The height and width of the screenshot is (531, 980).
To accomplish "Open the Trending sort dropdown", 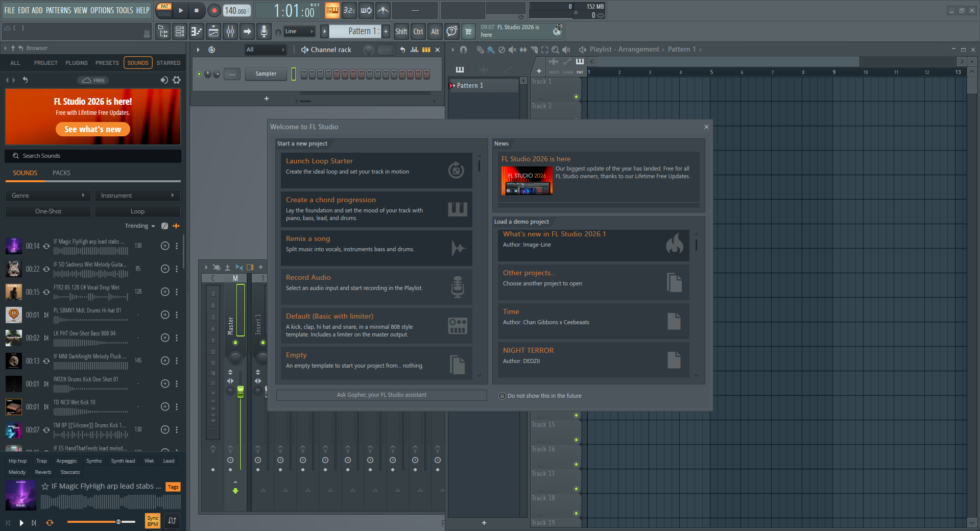I will pyautogui.click(x=139, y=226).
